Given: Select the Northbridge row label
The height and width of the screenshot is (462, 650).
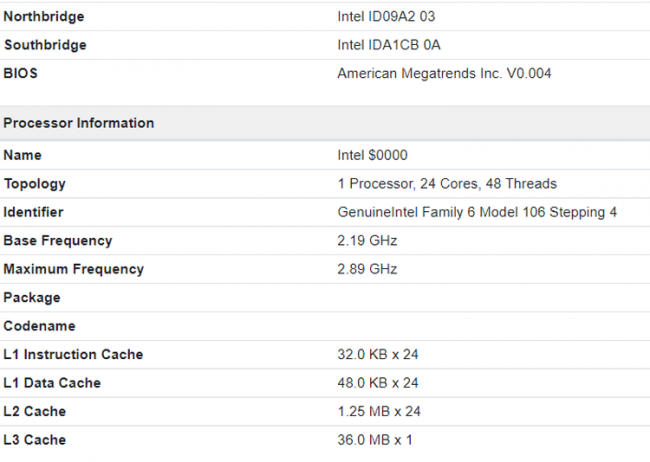Looking at the screenshot, I should click(44, 17).
